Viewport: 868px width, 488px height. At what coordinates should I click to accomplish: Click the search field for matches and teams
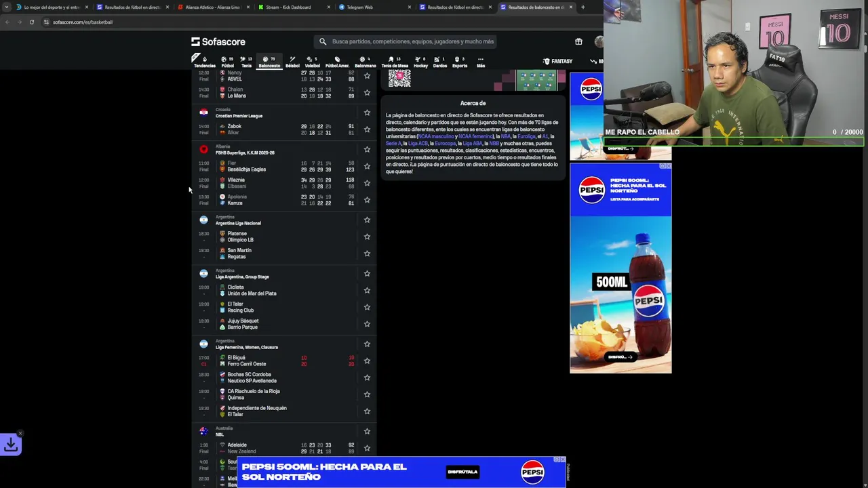click(406, 41)
